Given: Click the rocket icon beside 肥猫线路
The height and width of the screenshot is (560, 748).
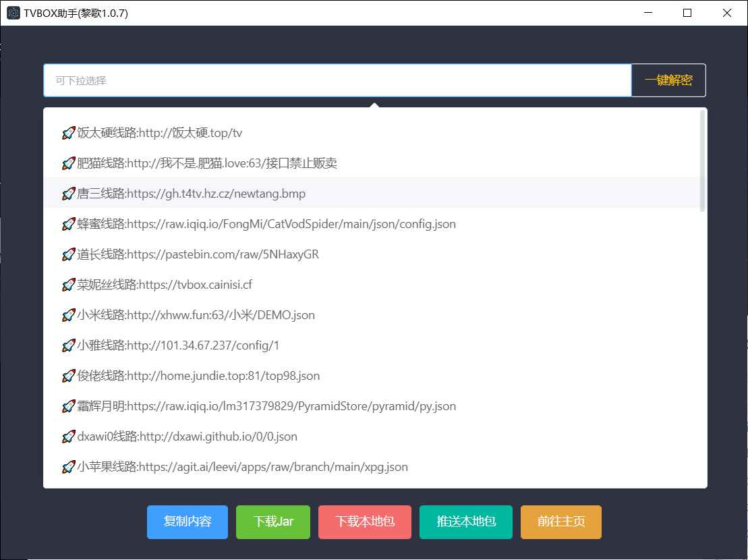Looking at the screenshot, I should tap(68, 163).
